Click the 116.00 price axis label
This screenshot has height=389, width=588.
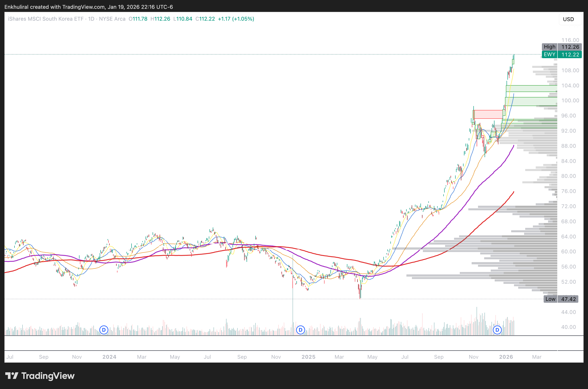pyautogui.click(x=570, y=40)
